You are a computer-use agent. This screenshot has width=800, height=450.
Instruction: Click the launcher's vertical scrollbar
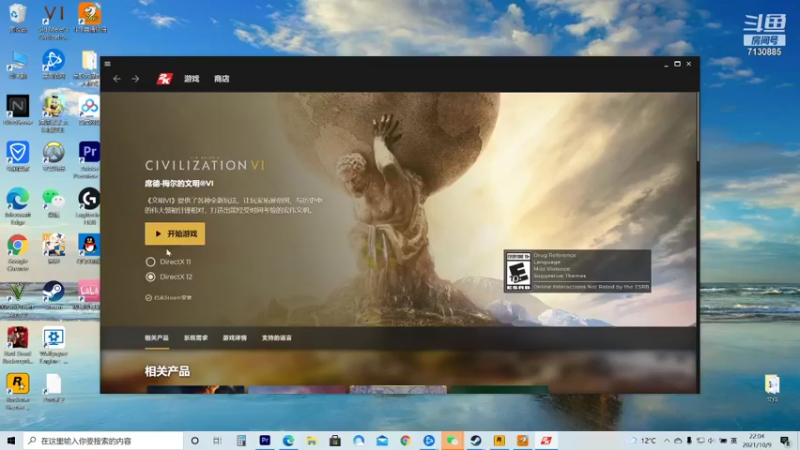click(x=697, y=128)
